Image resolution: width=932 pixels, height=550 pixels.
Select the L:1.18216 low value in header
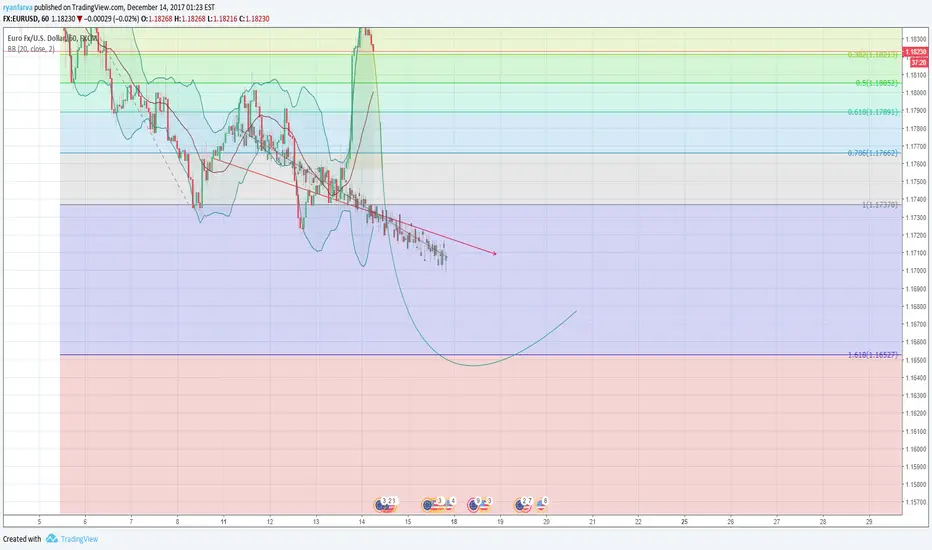click(x=222, y=19)
